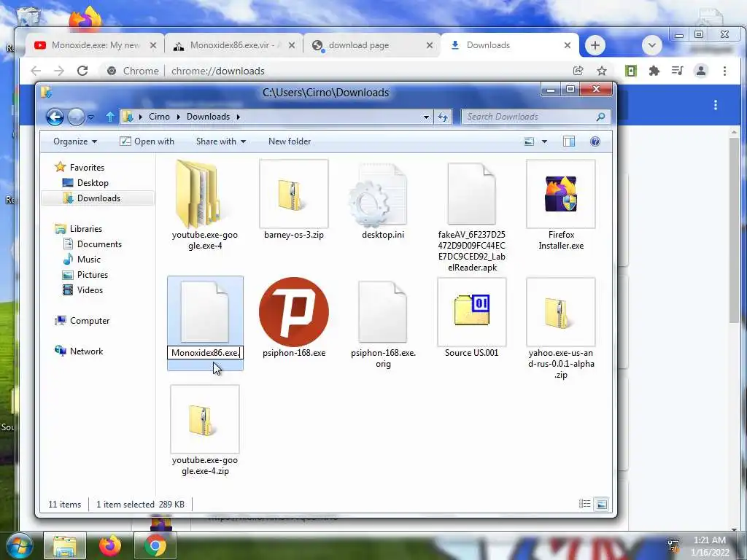Viewport: 747px width, 560px height.
Task: Select the psiphon-168.exe.orig file
Action: (382, 324)
